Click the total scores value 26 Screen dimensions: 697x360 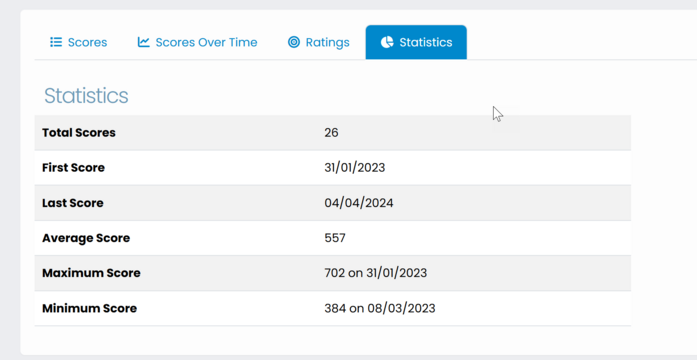tap(331, 132)
